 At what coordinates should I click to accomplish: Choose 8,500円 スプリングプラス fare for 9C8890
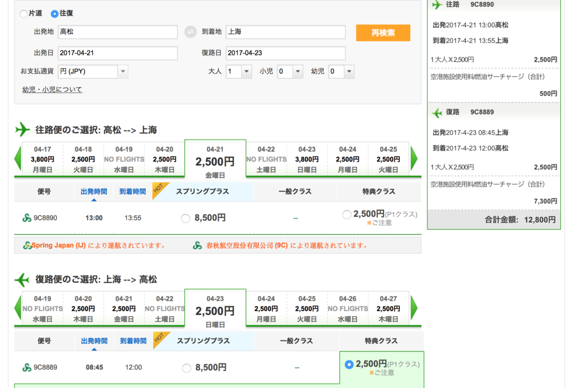coord(185,218)
